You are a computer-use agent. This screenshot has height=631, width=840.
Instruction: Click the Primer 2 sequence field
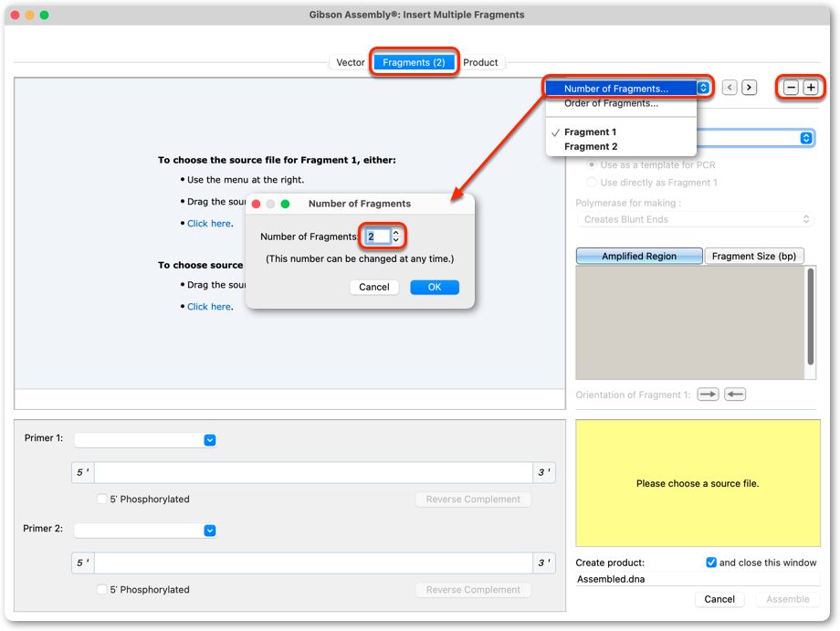point(313,563)
